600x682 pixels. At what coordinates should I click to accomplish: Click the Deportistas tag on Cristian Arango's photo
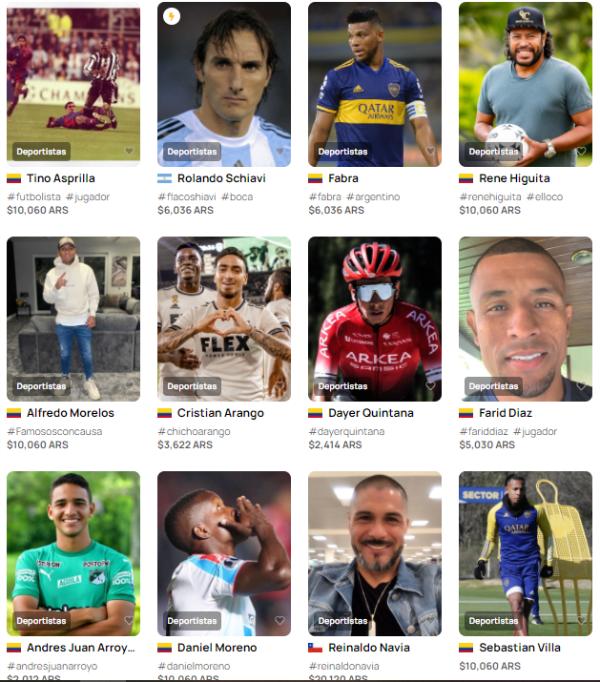click(x=192, y=386)
